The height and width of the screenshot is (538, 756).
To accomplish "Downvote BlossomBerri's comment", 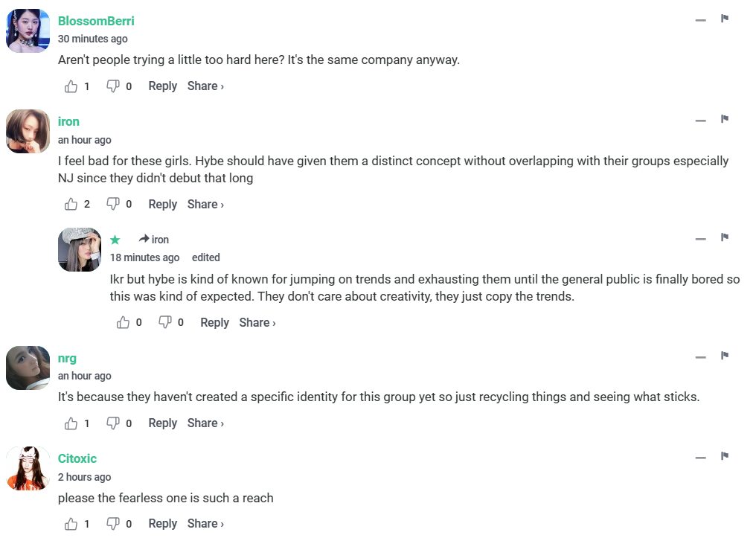I will click(113, 86).
